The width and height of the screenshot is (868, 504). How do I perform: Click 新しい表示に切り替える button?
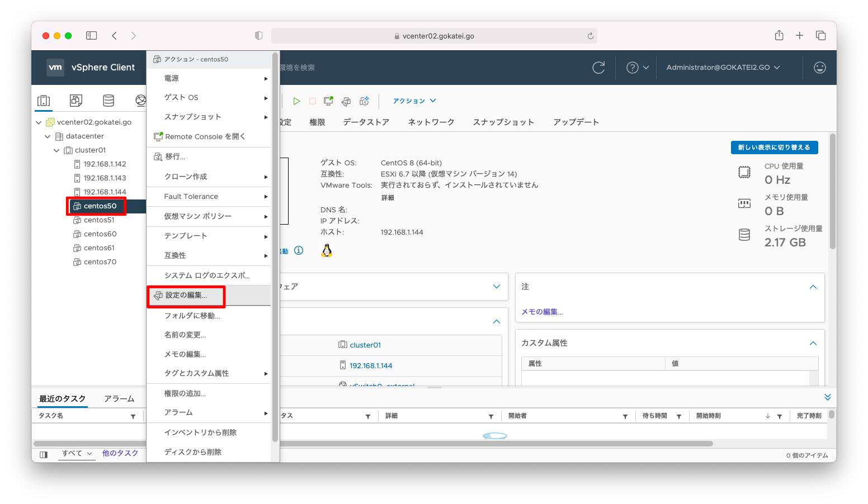774,148
